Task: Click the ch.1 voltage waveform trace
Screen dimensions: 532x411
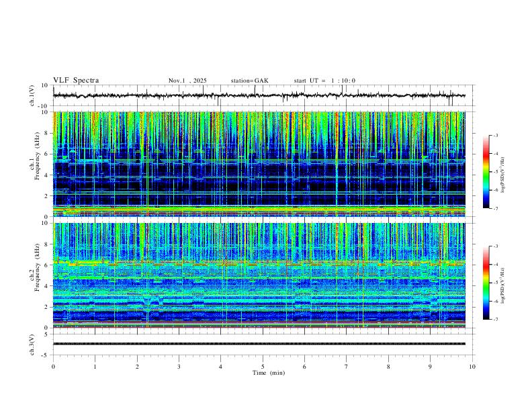Action: point(259,95)
